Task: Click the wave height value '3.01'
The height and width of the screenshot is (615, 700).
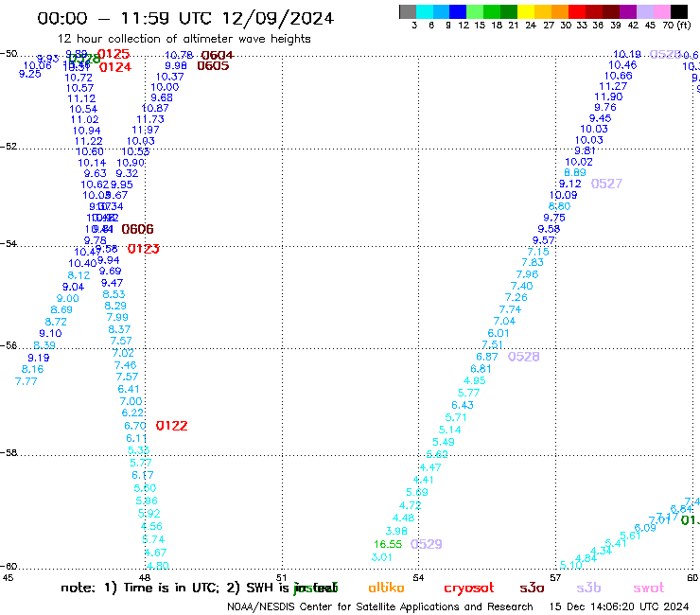Action: pyautogui.click(x=382, y=557)
